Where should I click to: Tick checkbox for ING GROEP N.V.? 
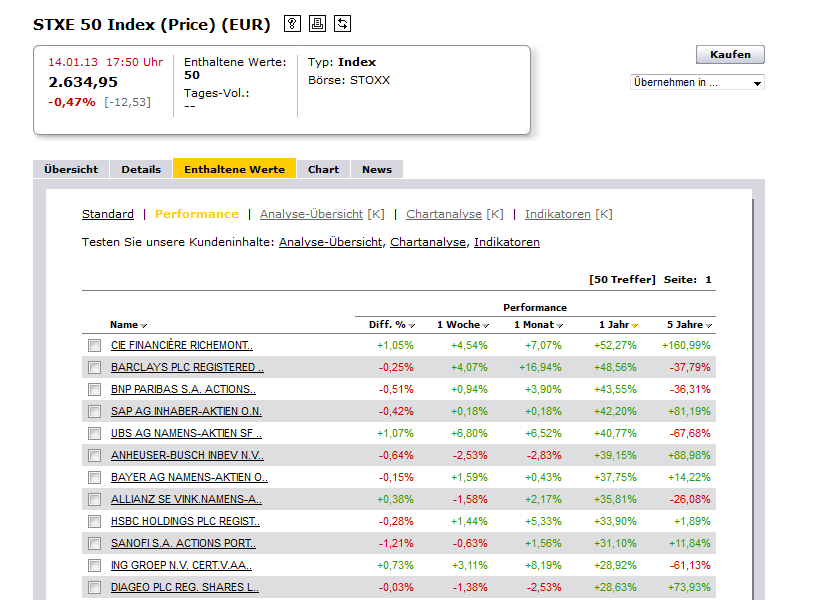click(x=94, y=565)
